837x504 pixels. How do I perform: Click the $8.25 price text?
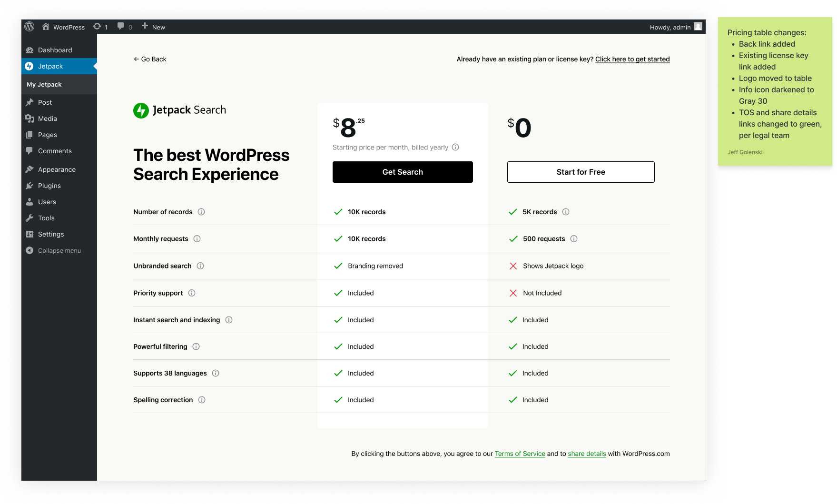[x=349, y=128]
